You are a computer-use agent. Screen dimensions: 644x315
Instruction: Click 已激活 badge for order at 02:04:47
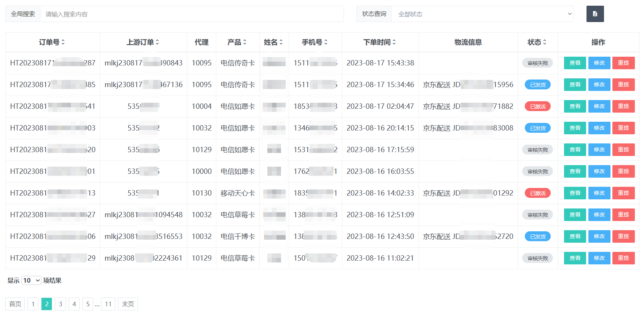point(538,107)
